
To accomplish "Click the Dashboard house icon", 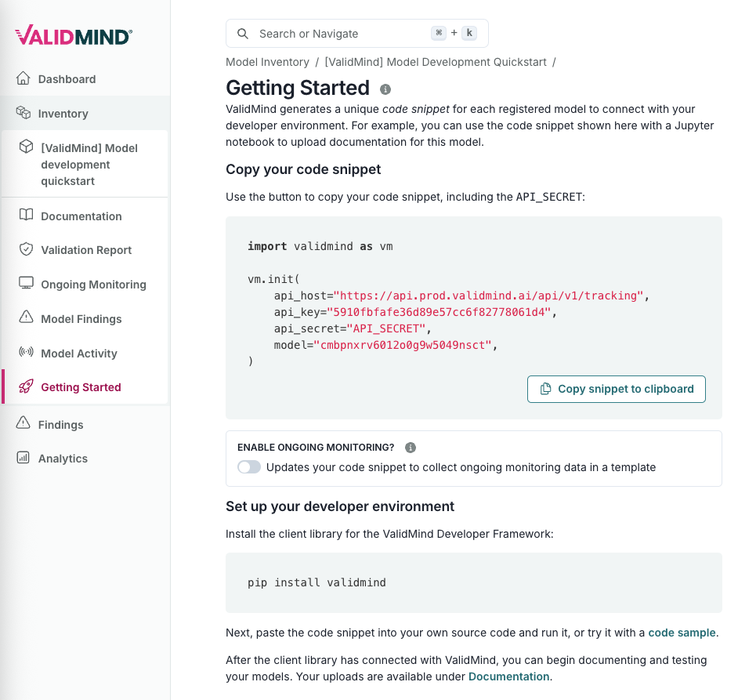I will click(23, 78).
